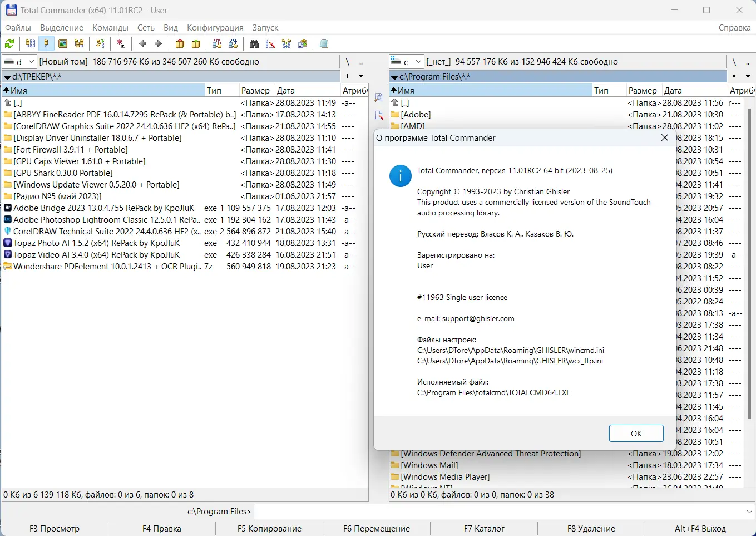Launch the multi-rename tool icon
Screen dimensions: 756x536
coord(270,43)
